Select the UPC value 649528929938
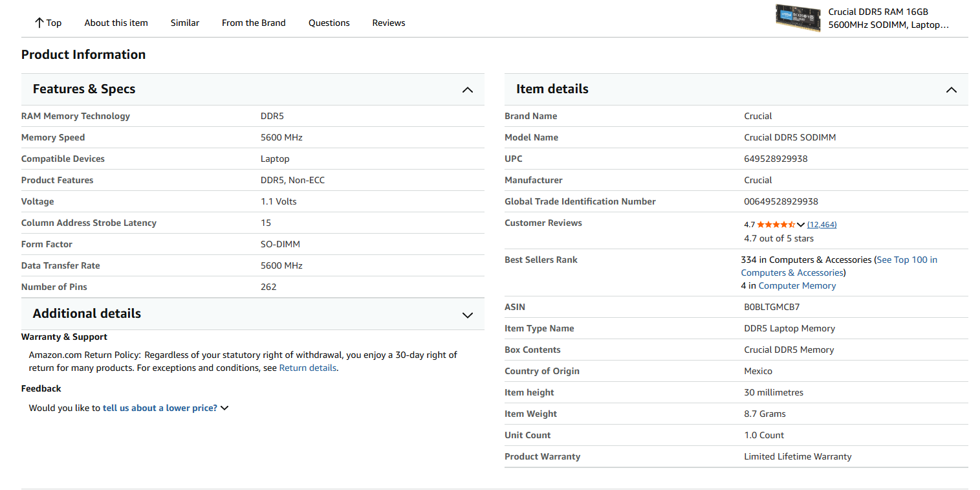Image resolution: width=980 pixels, height=490 pixels. (x=776, y=159)
